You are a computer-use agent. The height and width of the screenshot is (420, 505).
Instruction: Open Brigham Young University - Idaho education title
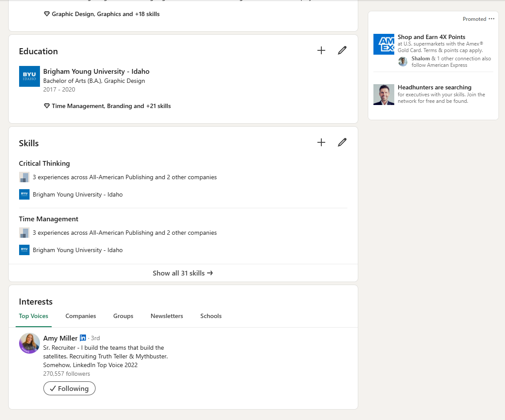tap(96, 72)
